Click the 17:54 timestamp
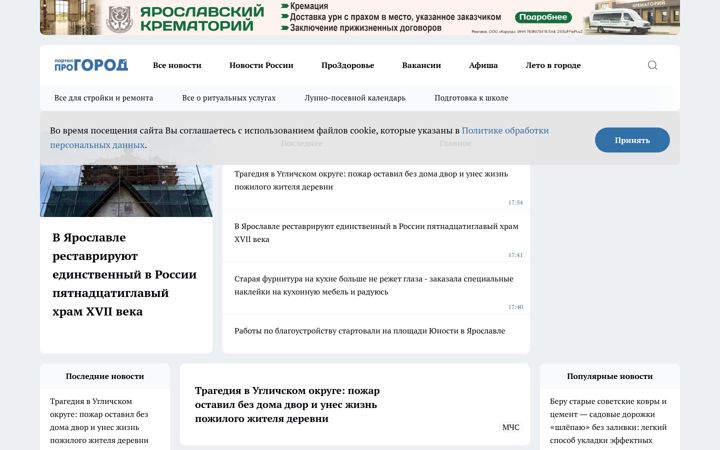 point(515,202)
